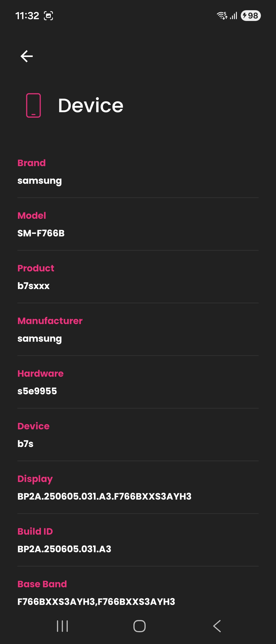This screenshot has height=644, width=276.
Task: Tap the cellular signal bars icon
Action: coord(234,16)
